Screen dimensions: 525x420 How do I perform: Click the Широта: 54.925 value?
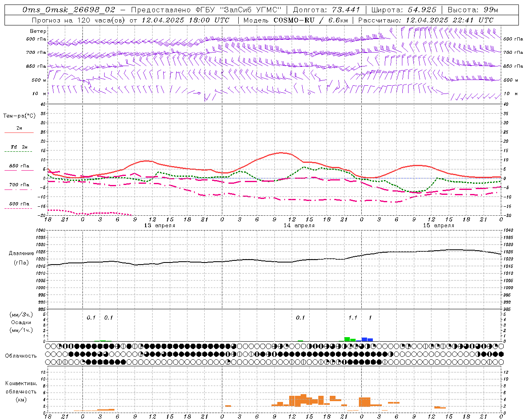404,10
